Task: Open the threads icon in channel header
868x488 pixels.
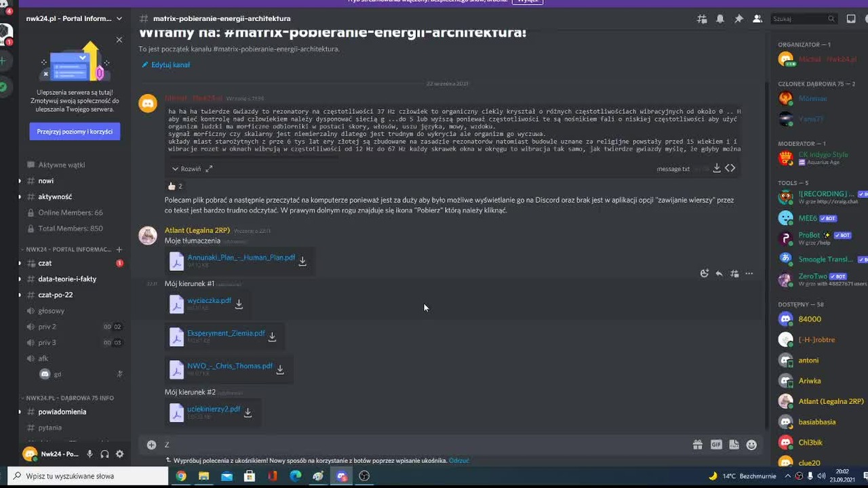Action: click(x=702, y=19)
